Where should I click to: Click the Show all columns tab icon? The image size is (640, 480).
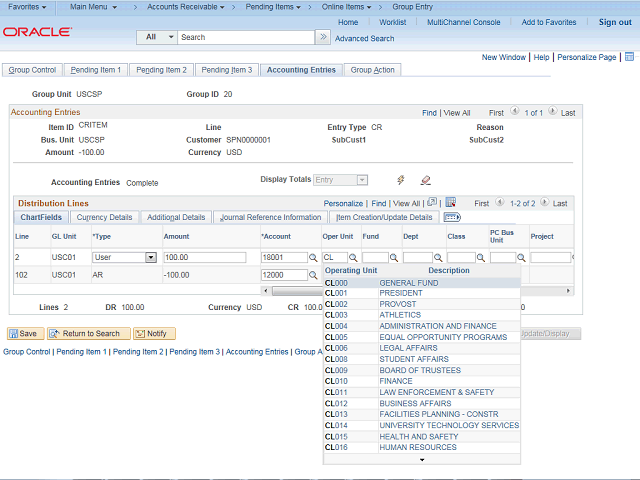(x=452, y=217)
